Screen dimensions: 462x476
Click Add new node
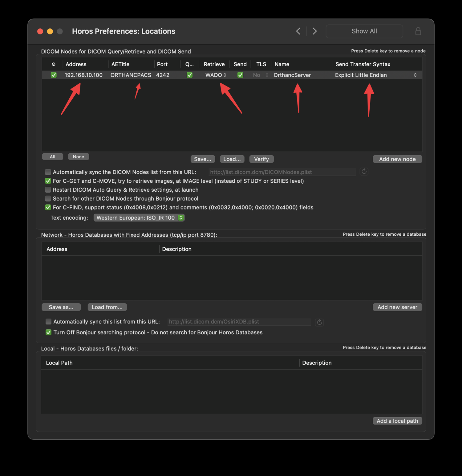pos(397,159)
